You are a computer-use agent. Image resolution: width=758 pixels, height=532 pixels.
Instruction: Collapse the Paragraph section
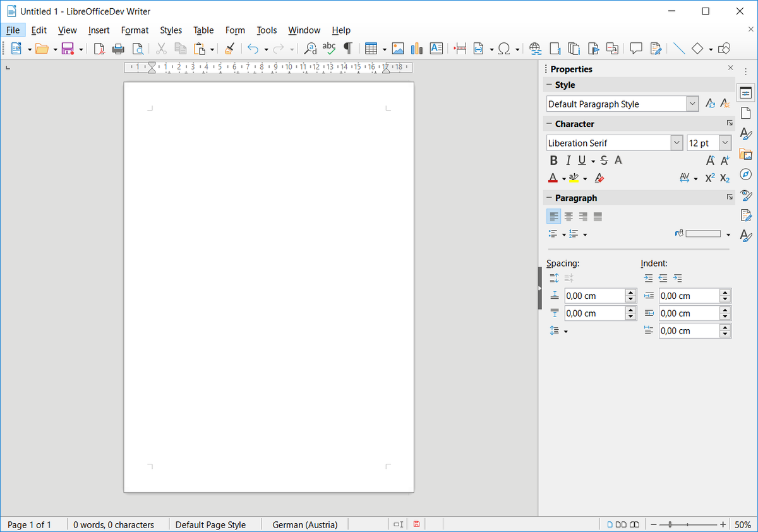(548, 198)
